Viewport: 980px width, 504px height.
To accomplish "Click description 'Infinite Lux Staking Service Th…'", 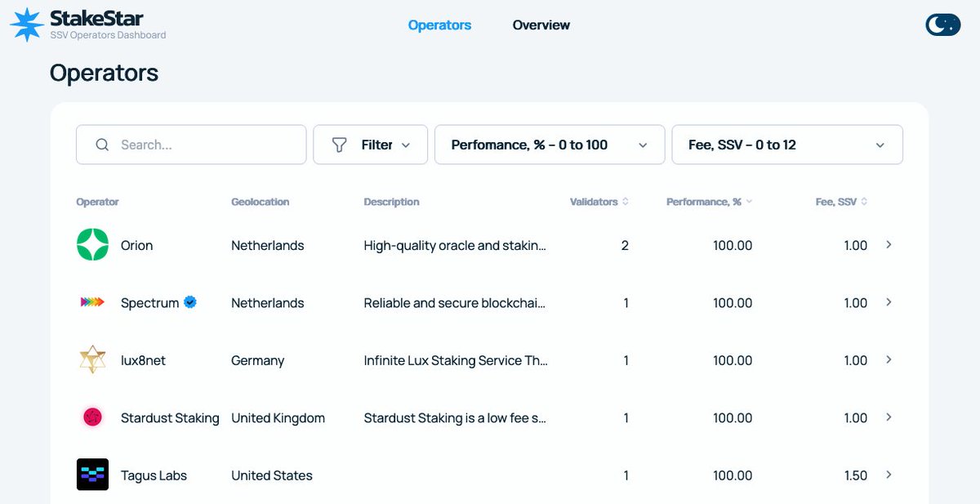I will coord(456,360).
